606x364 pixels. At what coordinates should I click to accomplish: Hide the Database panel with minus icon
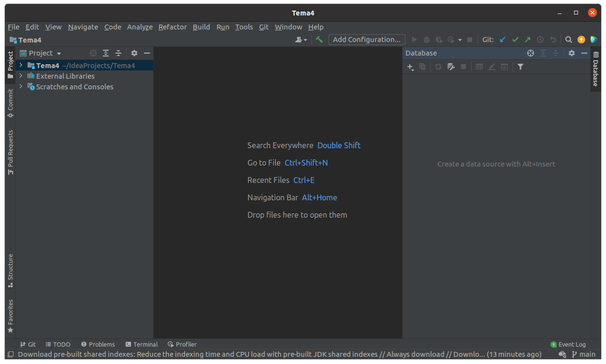point(584,53)
